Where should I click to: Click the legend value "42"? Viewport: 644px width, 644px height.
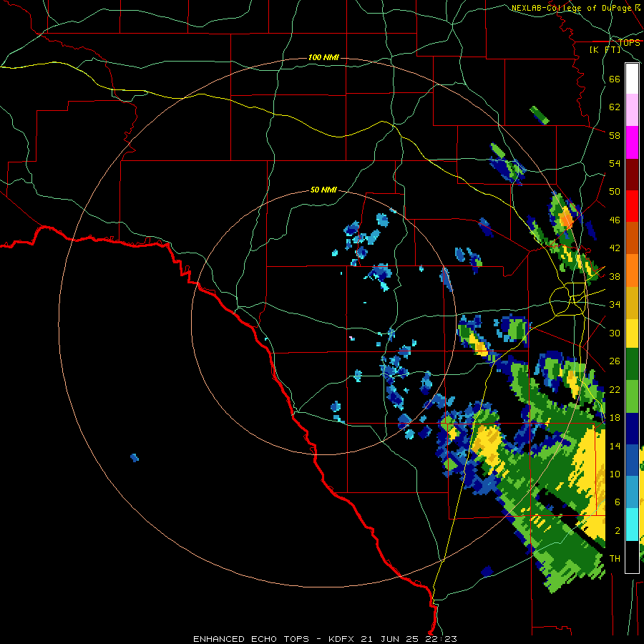615,248
